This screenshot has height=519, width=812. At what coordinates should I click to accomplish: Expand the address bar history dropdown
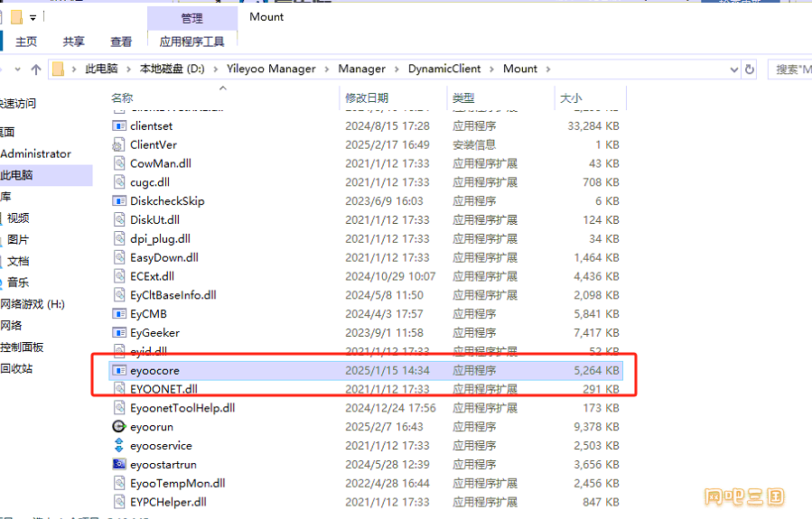733,70
